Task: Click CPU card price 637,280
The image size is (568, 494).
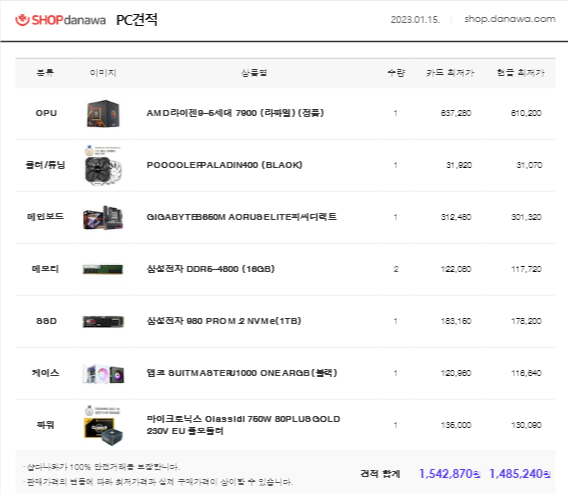Action: 456,113
